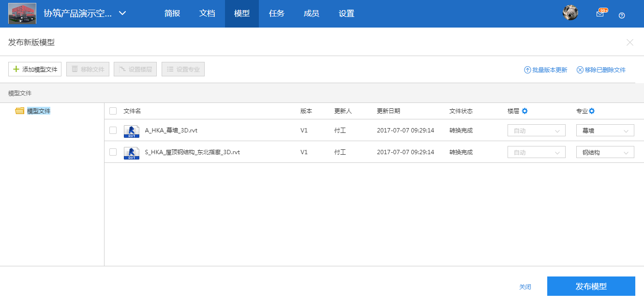Expand the project name dropdown arrow
Screen dimensions: 644x305
click(x=122, y=14)
